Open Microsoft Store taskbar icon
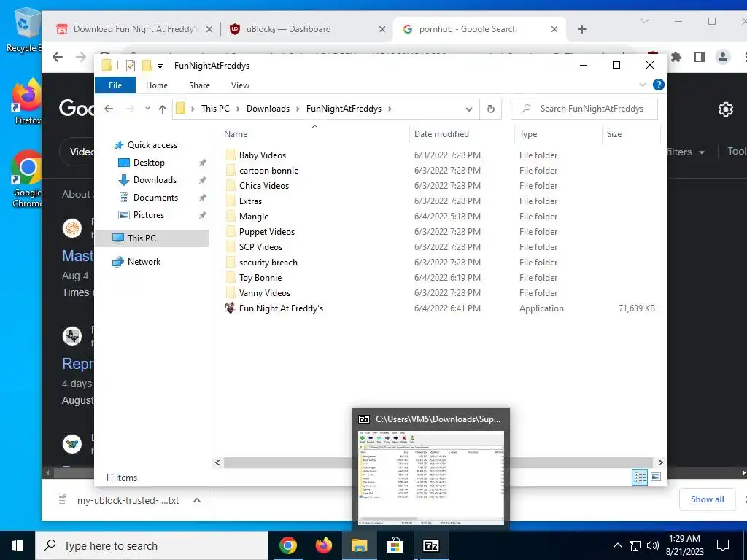 click(395, 545)
